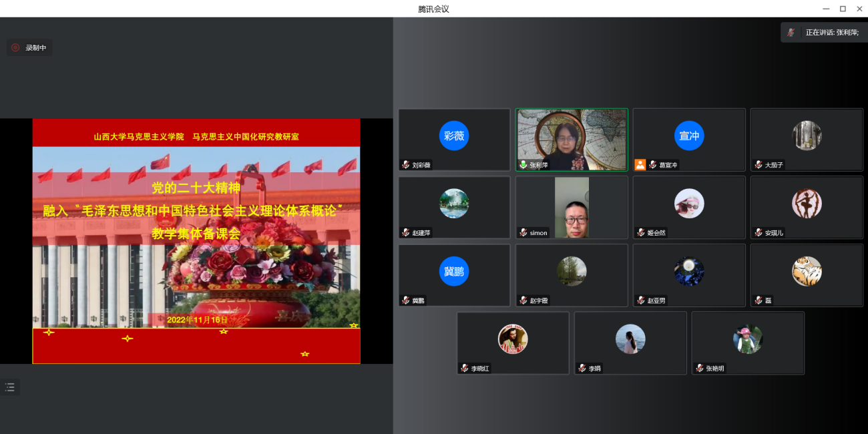Select simon's video tile

pyautogui.click(x=572, y=207)
